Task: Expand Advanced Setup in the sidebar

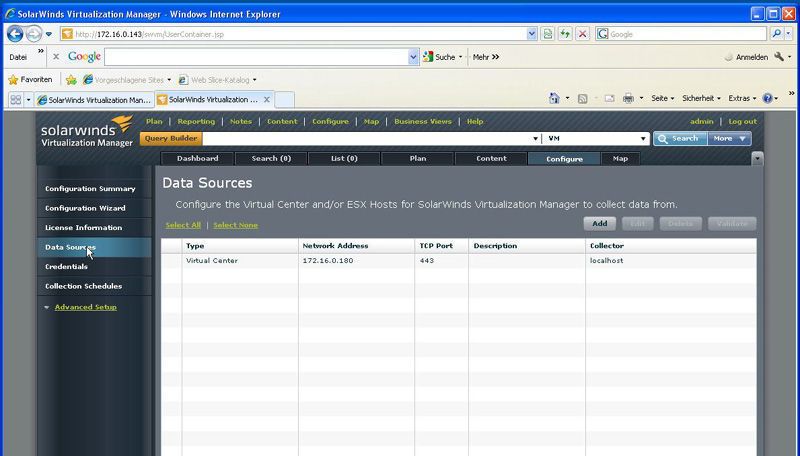Action: point(85,307)
